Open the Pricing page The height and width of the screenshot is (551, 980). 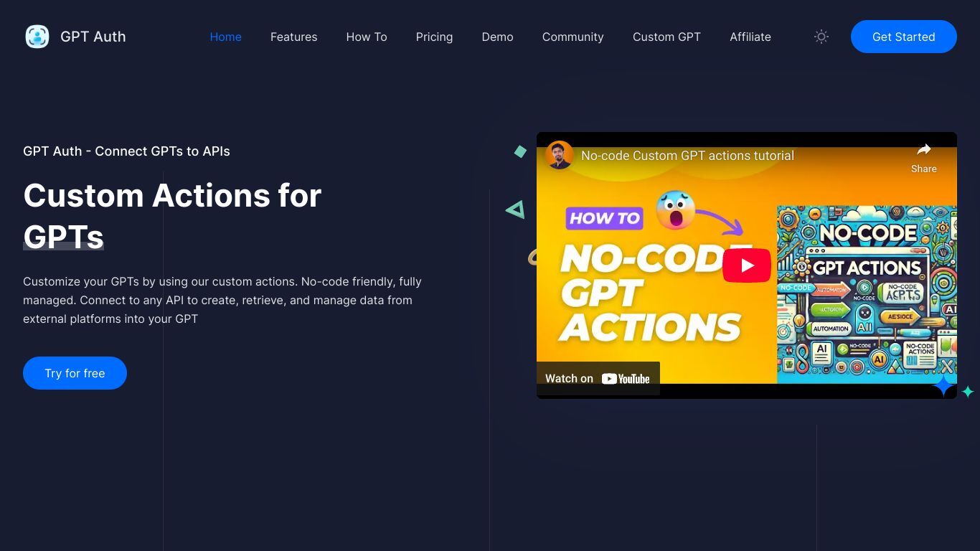434,37
